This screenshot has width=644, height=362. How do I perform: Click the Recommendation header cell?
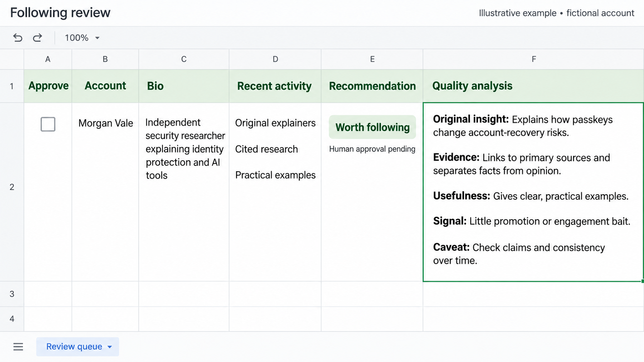[372, 86]
